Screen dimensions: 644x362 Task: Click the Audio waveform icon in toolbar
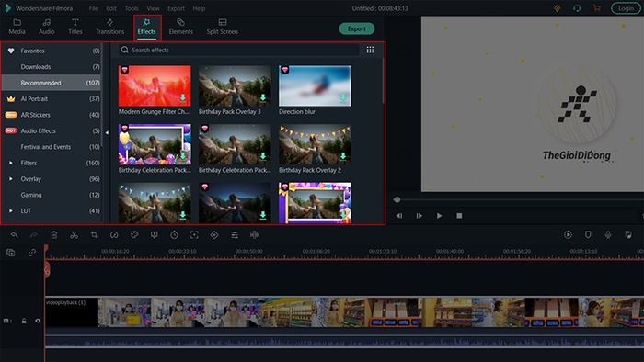coord(254,235)
